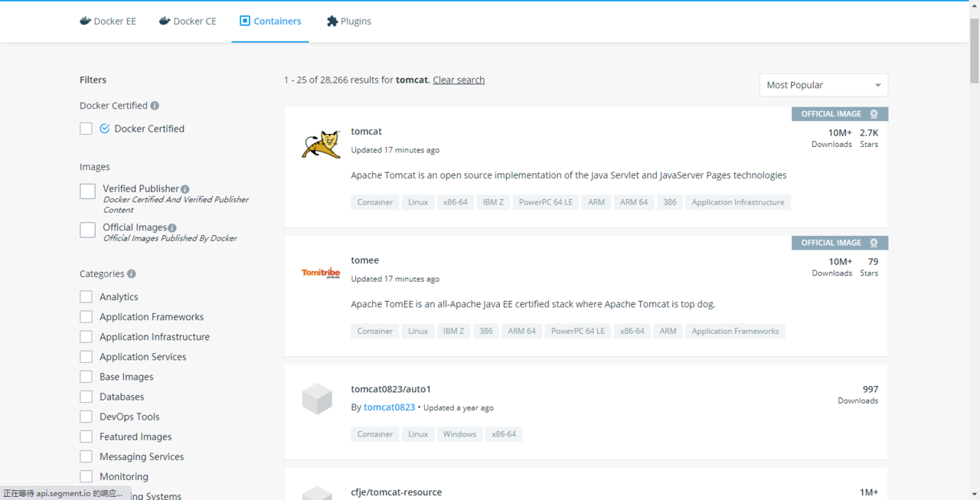The image size is (980, 500).
Task: Tick the Databases category checkbox
Action: click(86, 397)
